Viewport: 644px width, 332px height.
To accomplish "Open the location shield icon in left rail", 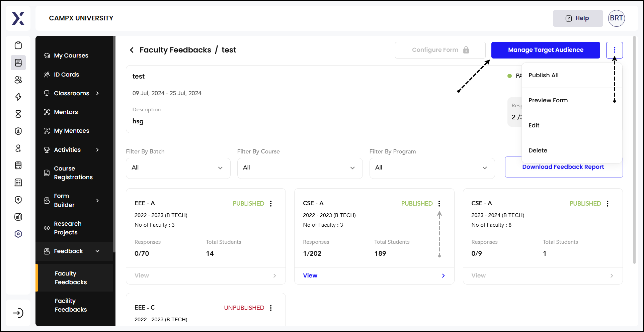I will (x=18, y=200).
